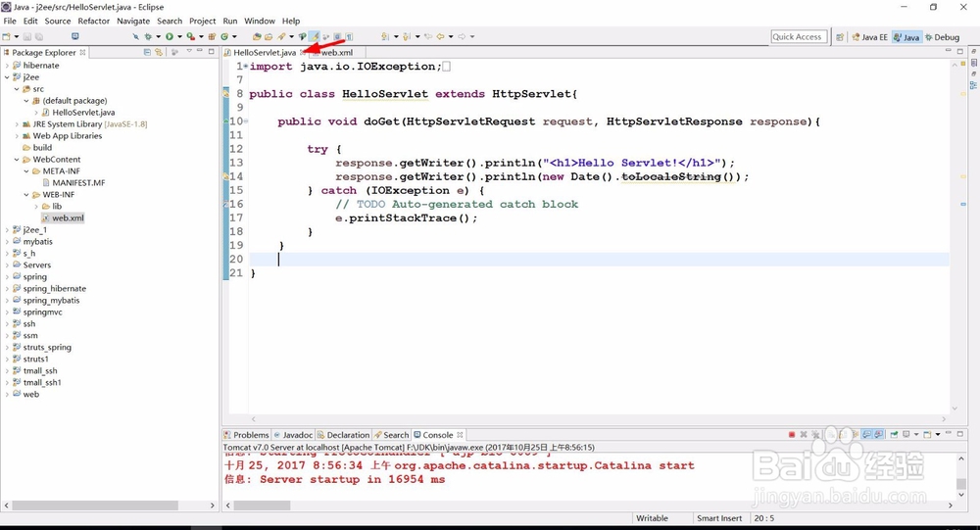Close the HelloServlet.java editor tab
Image resolution: width=980 pixels, height=530 pixels.
point(303,53)
